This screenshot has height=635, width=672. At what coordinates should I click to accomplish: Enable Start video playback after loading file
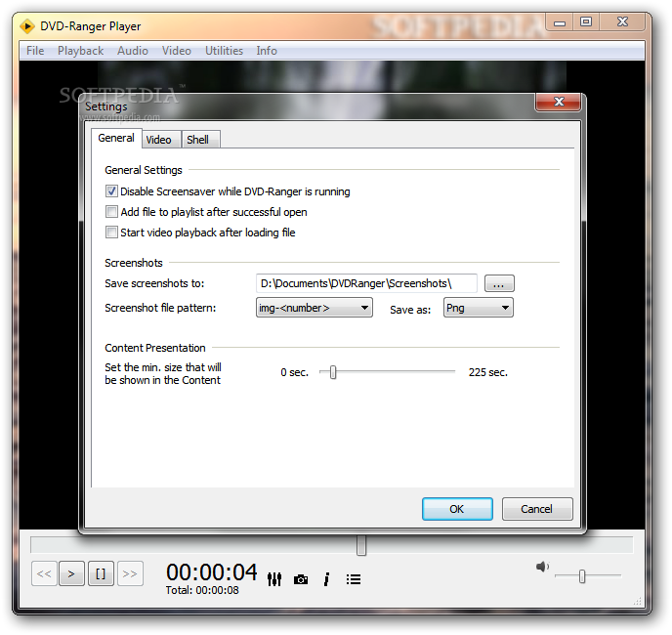click(x=111, y=233)
